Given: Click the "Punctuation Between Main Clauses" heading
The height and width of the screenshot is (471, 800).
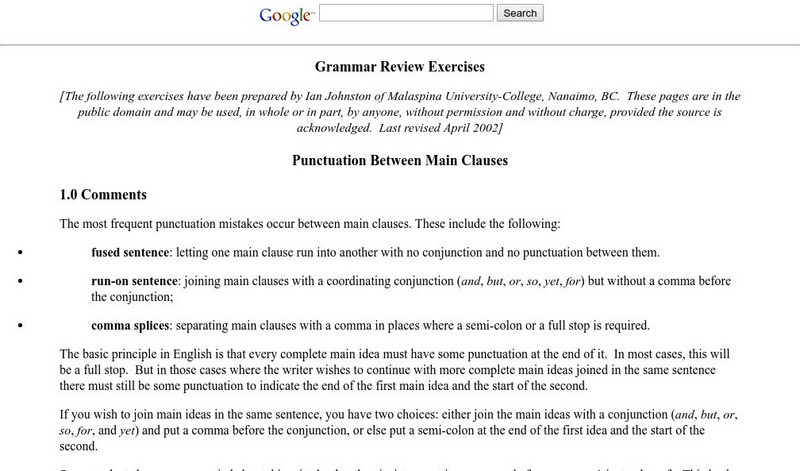Looking at the screenshot, I should tap(399, 159).
